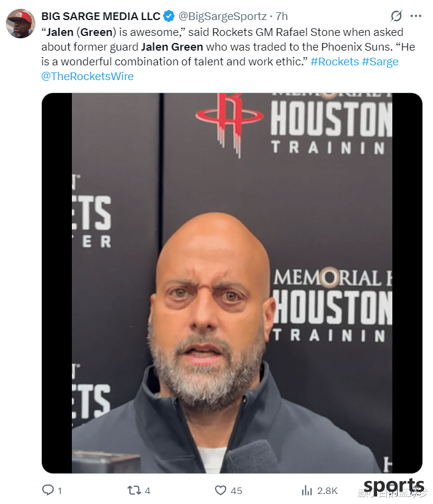Repost using the retweet arrows icon
The image size is (433, 504).
[x=134, y=490]
